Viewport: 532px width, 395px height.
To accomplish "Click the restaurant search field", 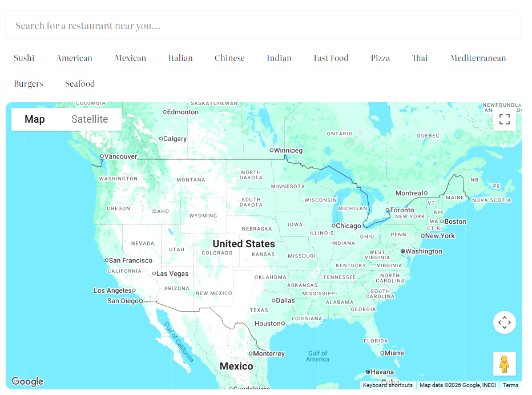I will 263,26.
